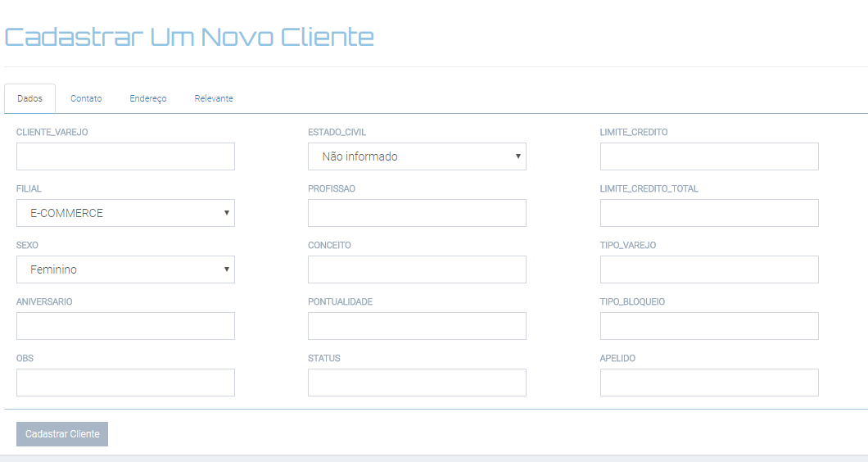
Task: Click the PONTUALIDADE input field
Action: pos(417,326)
